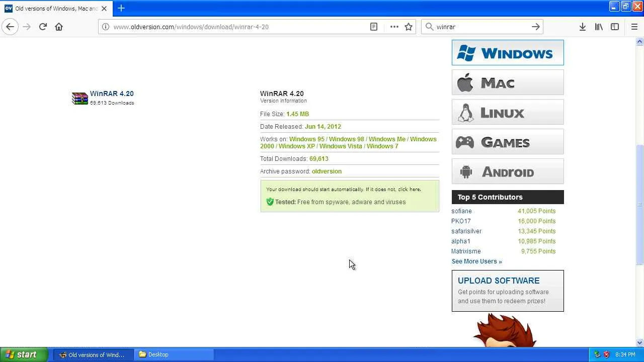The width and height of the screenshot is (644, 362).
Task: Open the Android software category
Action: tap(508, 171)
